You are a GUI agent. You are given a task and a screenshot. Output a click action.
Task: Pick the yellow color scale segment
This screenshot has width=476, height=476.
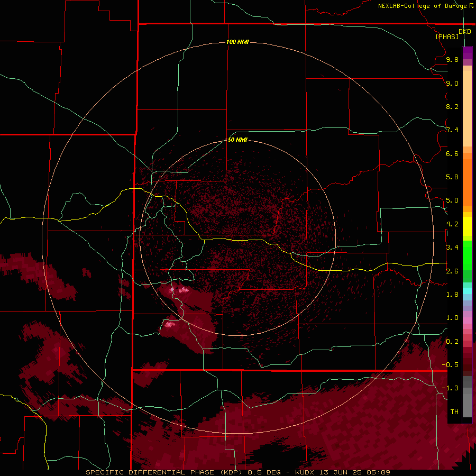(x=467, y=226)
